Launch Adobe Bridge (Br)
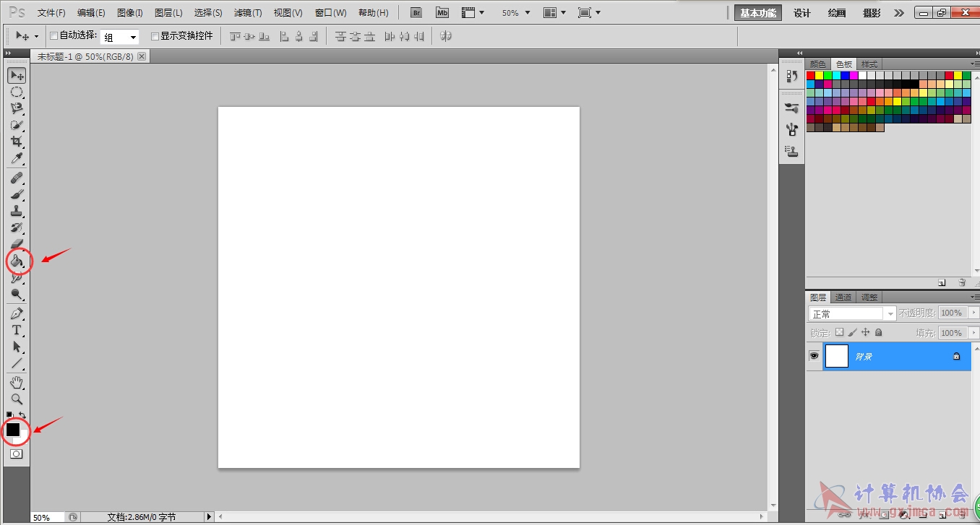 pos(416,12)
